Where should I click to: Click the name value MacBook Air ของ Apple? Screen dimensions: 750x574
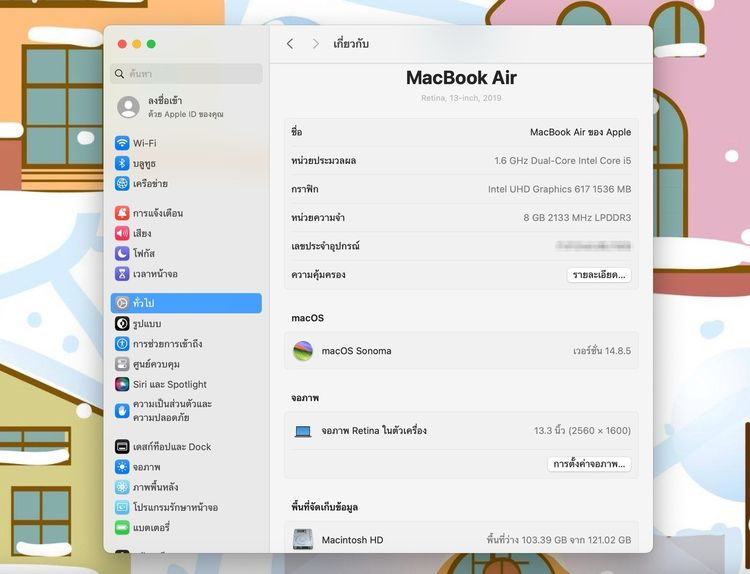(x=580, y=132)
